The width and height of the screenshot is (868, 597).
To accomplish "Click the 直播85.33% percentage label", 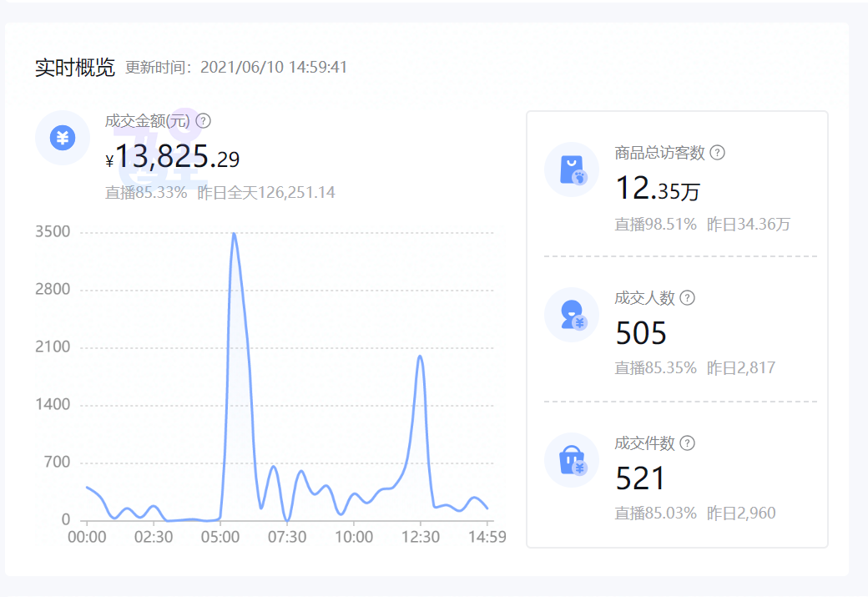I will pos(142,191).
